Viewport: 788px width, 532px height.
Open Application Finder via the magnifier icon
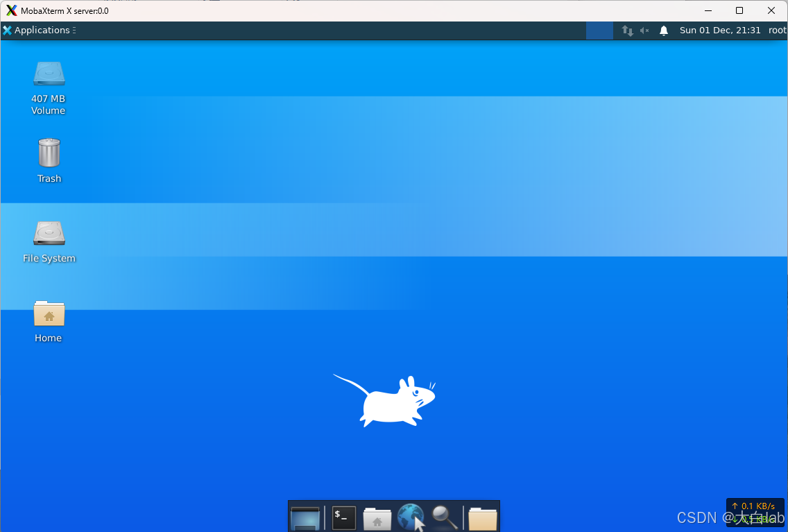(444, 517)
